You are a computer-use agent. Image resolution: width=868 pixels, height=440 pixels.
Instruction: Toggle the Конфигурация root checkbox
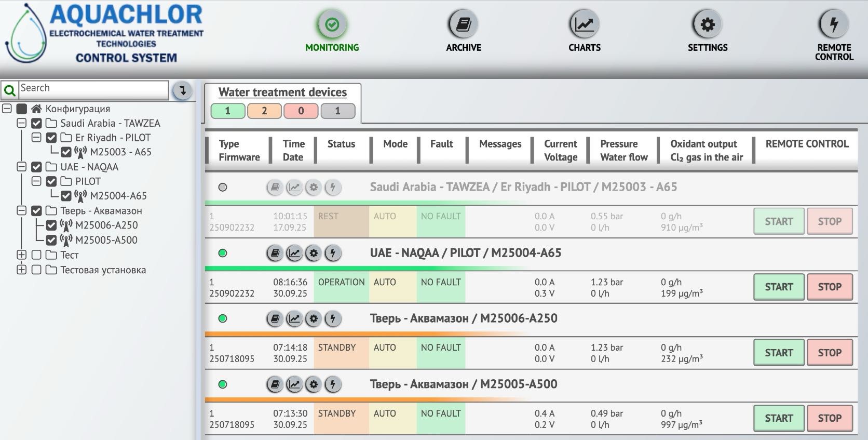pyautogui.click(x=21, y=109)
